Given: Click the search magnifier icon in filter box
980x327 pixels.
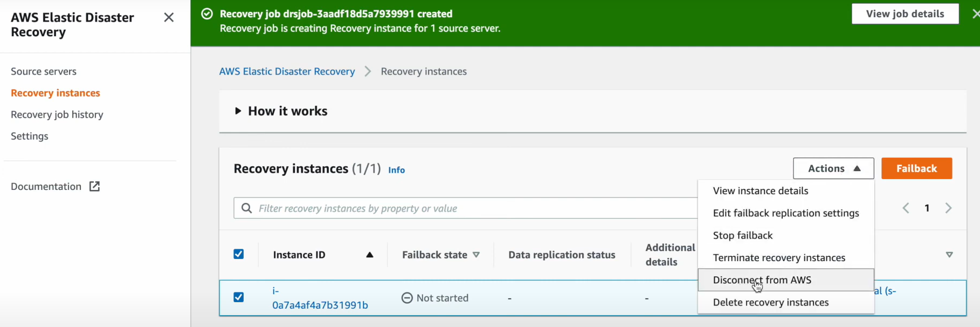Looking at the screenshot, I should click(246, 208).
